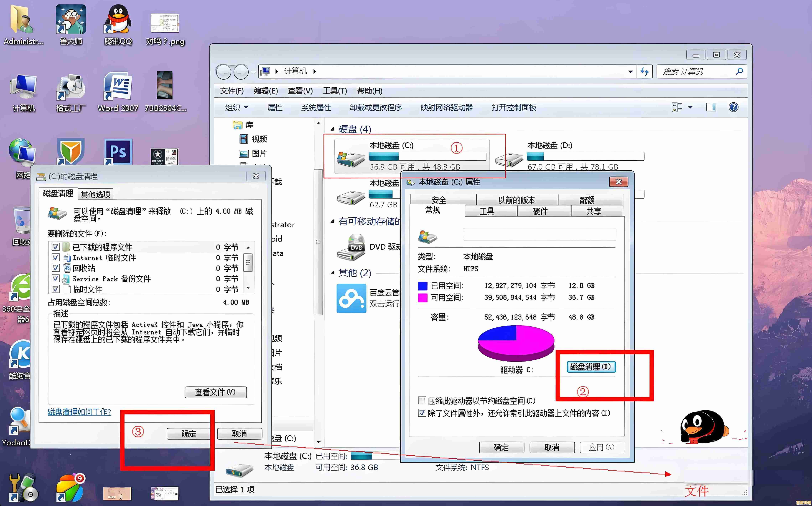Uncheck the 回收站 item in Disk Cleanup list
The image size is (812, 506).
coord(56,268)
